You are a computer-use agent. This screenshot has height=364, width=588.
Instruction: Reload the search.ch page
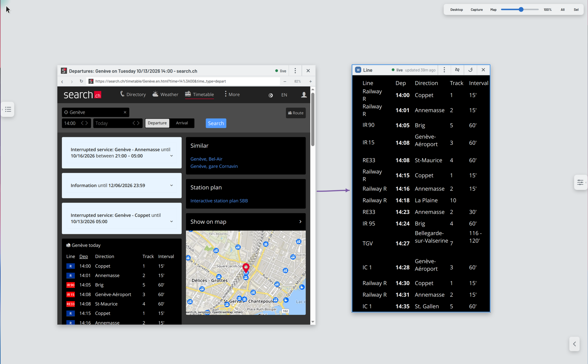[x=81, y=81]
